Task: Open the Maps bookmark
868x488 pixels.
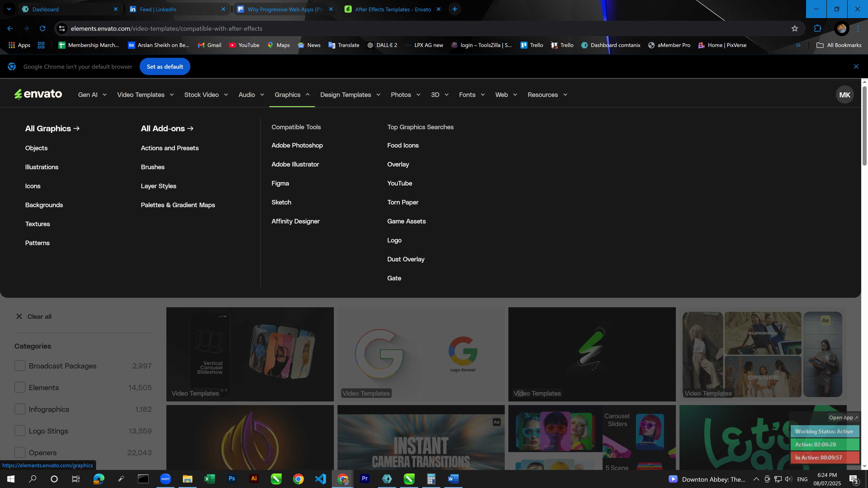Action: (278, 45)
